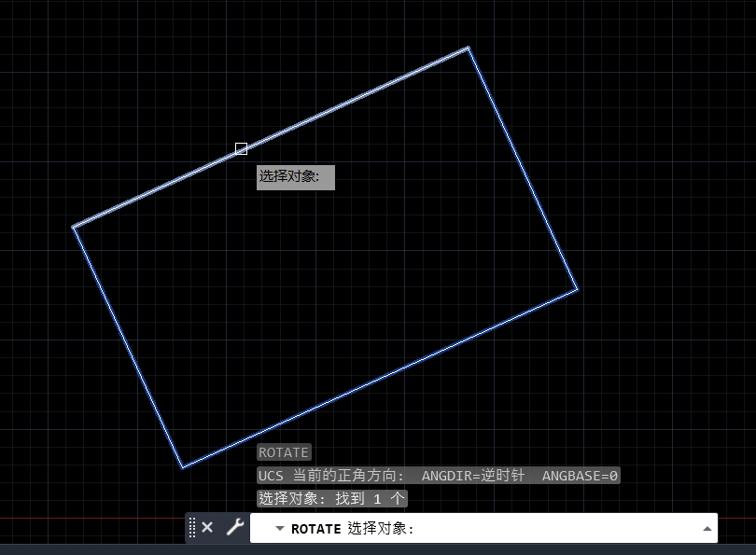Click the ROTATE history line
This screenshot has width=756, height=555.
pos(284,452)
